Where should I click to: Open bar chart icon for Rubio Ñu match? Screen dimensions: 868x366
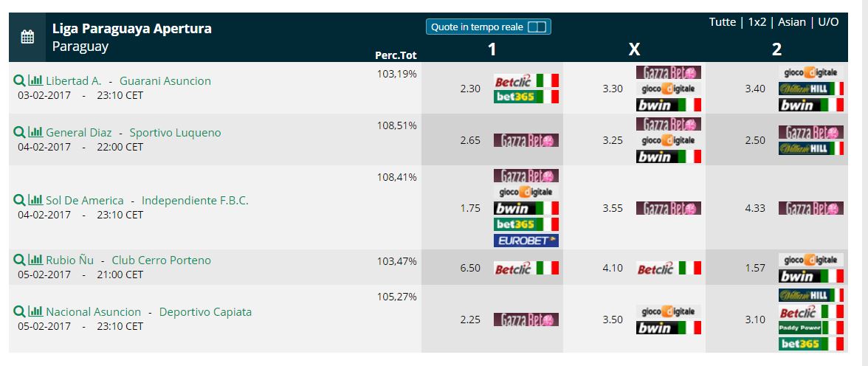pos(35,260)
